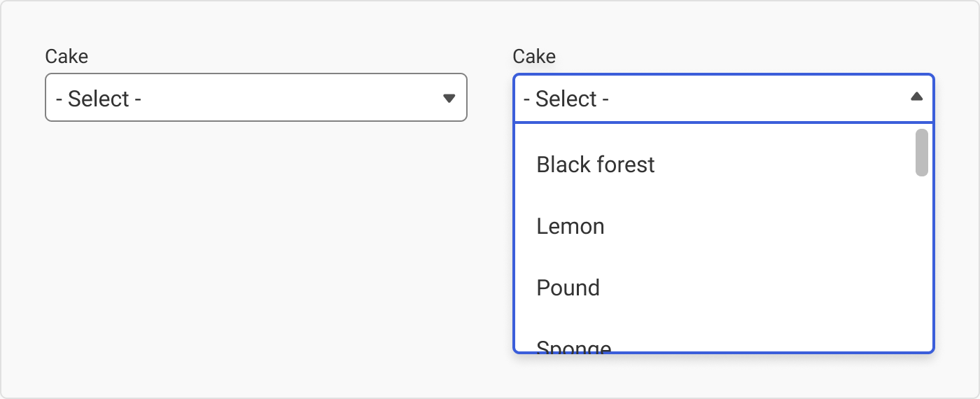Click the "- Select -" text in the expanded dropdown
Viewport: 980px width, 399px height.
[566, 99]
